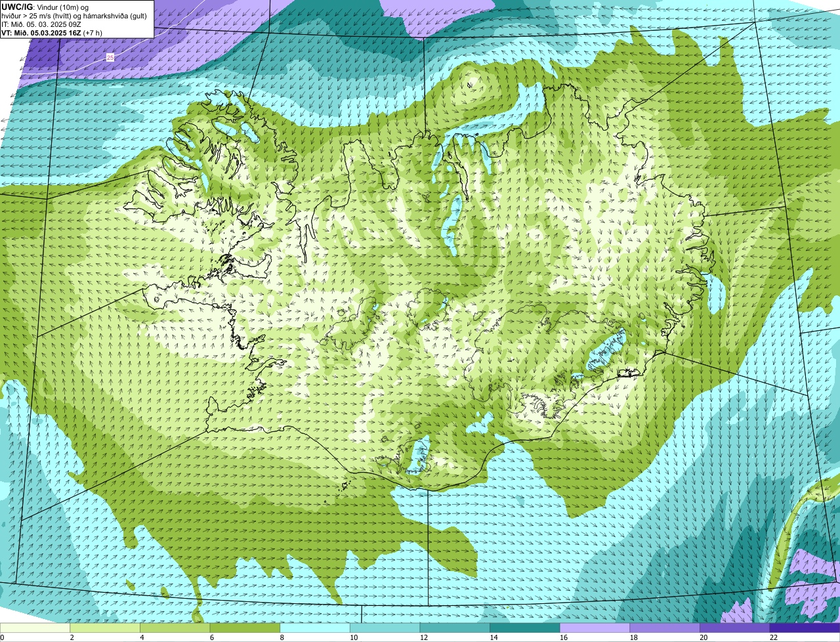840x642 pixels.
Task: Click the '10' tick label on the color scale
Action: [x=354, y=637]
